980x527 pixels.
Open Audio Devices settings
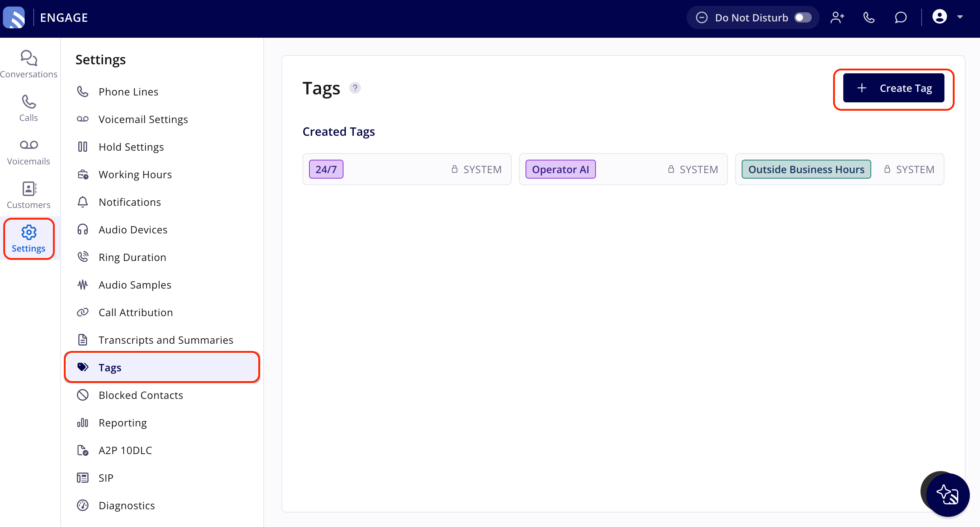pos(162,230)
